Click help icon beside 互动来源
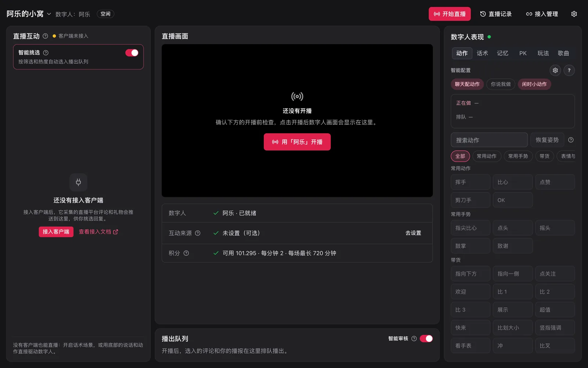The image size is (588, 368). [x=197, y=233]
